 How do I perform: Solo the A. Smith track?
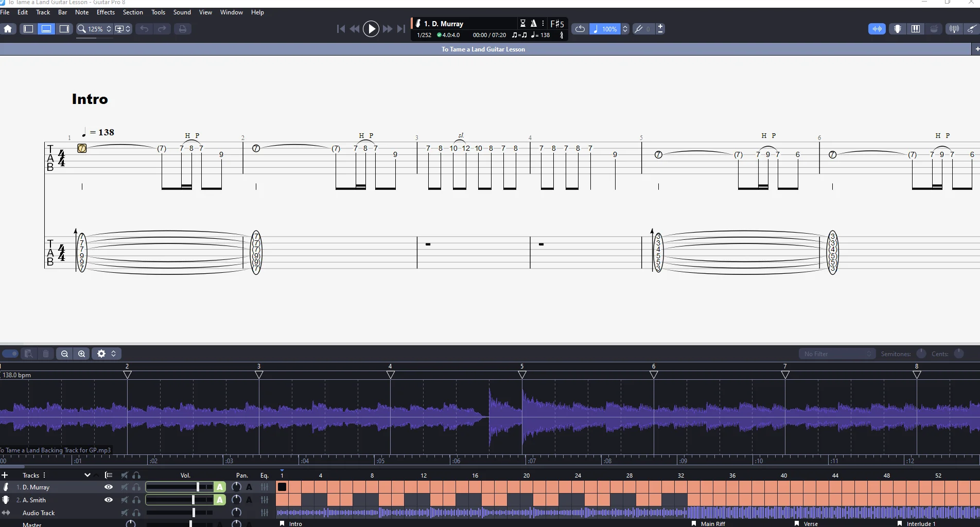pyautogui.click(x=136, y=500)
